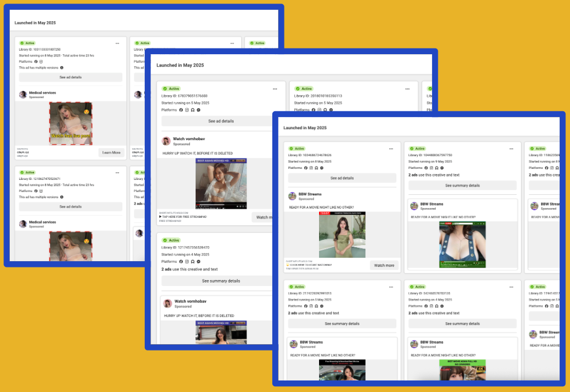Click BBW Streams avatar on ad 1034686724678626
Screen dimensions: 570x392
coord(292,196)
